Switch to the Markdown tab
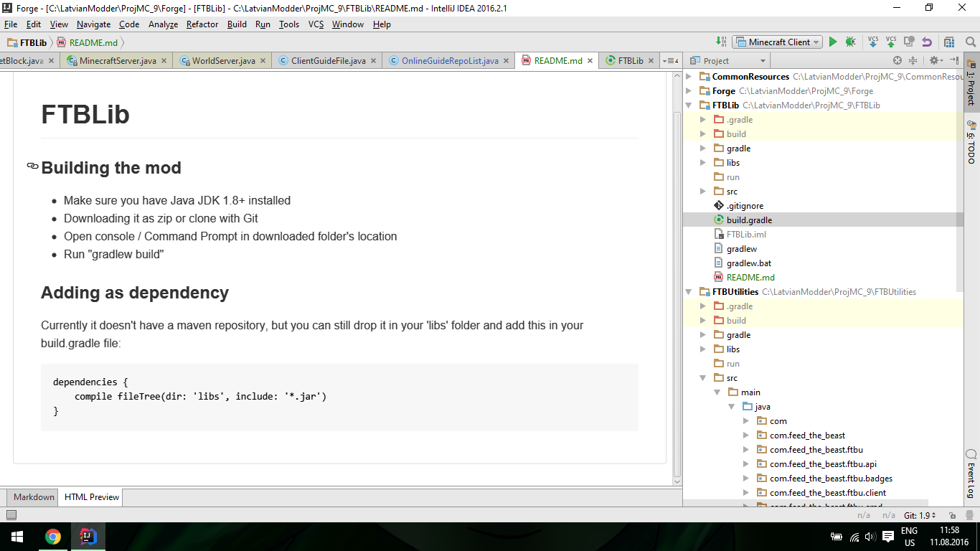This screenshot has height=551, width=980. tap(34, 497)
